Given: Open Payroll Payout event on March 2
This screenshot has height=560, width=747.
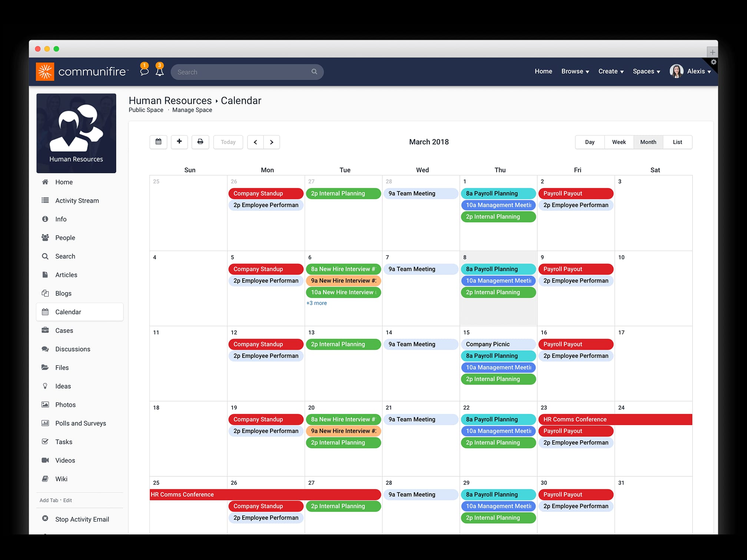Looking at the screenshot, I should (x=576, y=193).
